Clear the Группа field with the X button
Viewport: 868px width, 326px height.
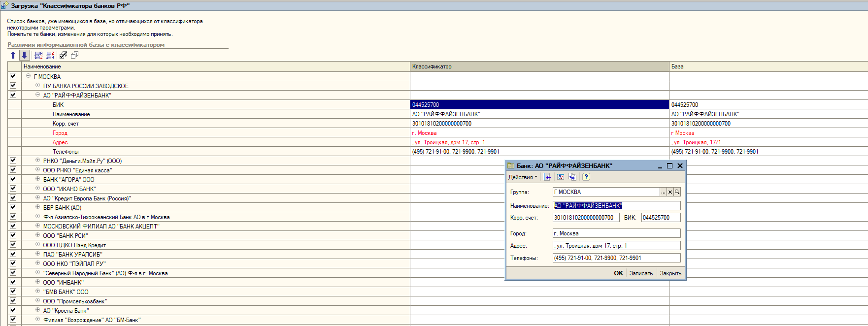click(x=670, y=192)
